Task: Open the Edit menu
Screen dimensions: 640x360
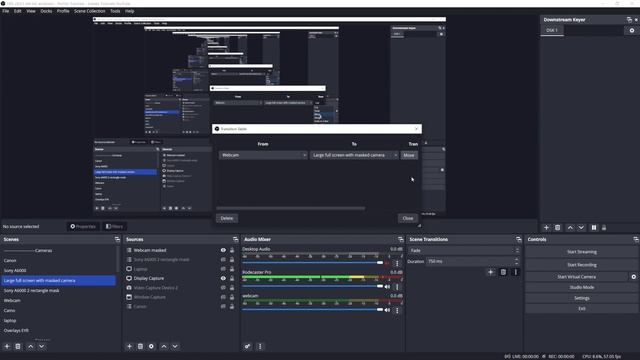Action: click(18, 11)
